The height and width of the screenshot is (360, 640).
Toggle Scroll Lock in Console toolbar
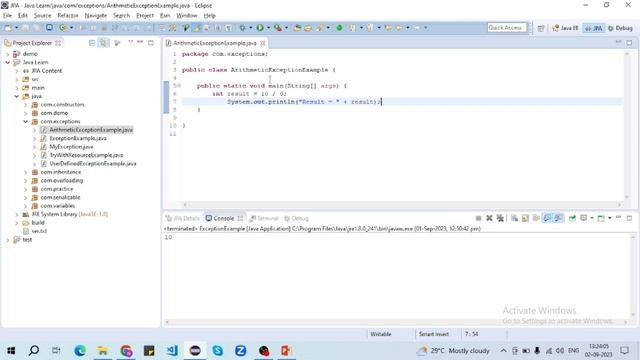click(525, 218)
